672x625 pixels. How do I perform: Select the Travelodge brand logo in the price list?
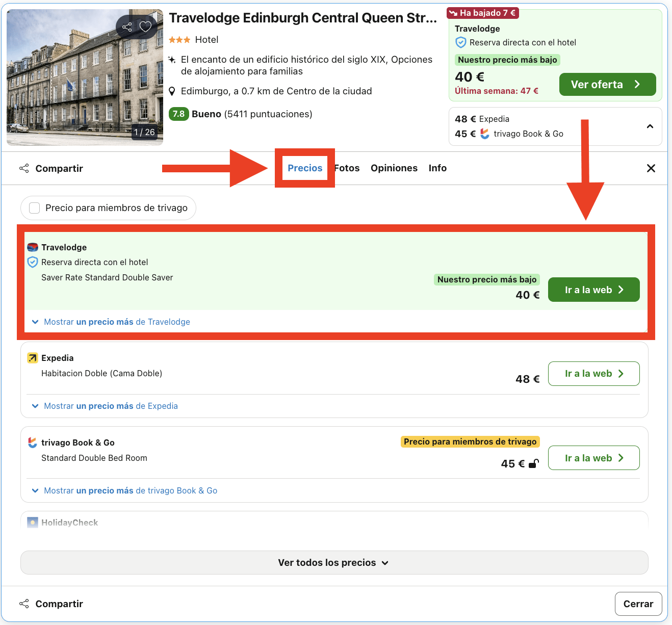click(x=33, y=247)
